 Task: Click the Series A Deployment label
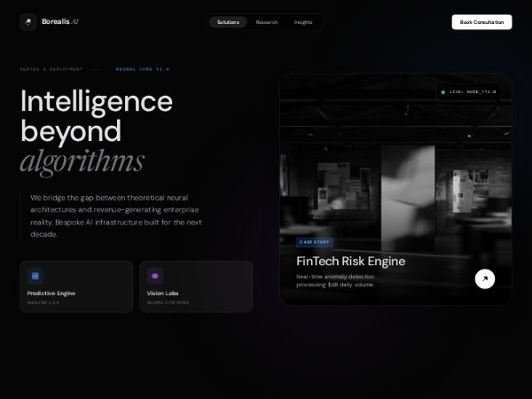(51, 69)
